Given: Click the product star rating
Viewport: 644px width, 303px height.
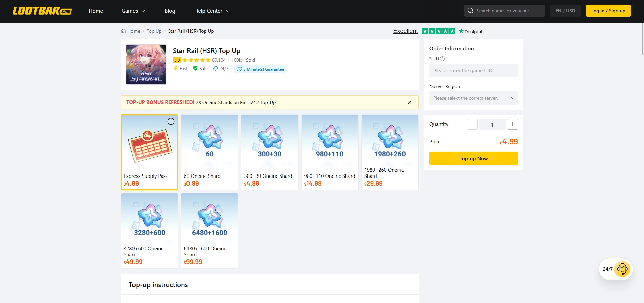Looking at the screenshot, I should pyautogui.click(x=197, y=60).
